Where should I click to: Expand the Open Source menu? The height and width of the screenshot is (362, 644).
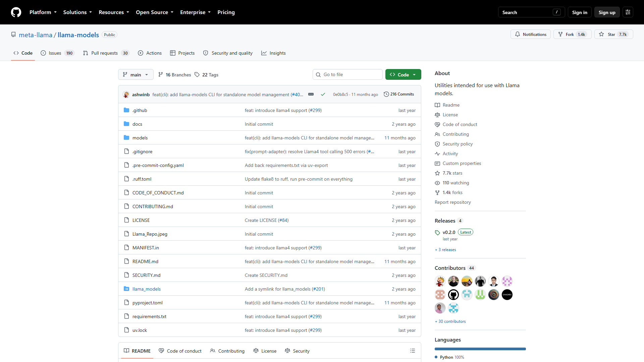pos(155,12)
